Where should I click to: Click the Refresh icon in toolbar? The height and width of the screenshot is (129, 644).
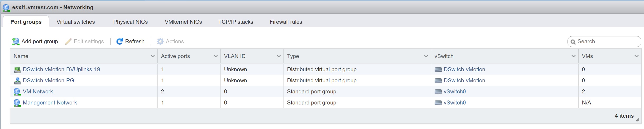point(120,41)
